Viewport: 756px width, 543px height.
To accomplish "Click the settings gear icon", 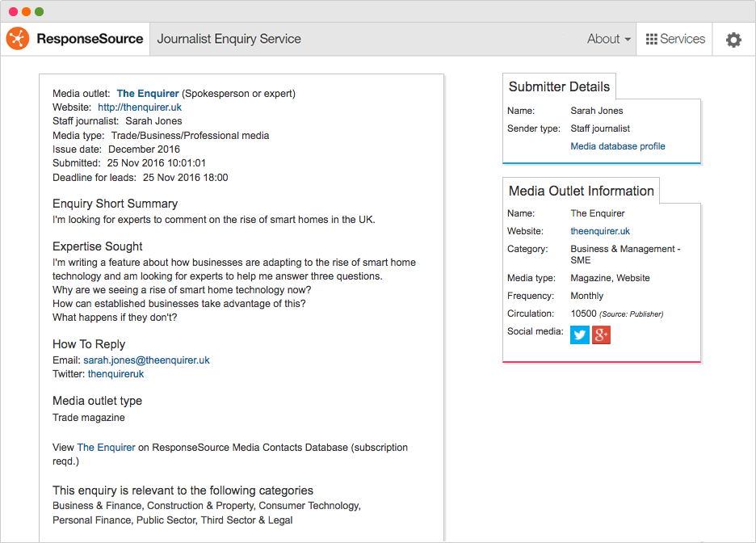I will (x=733, y=38).
